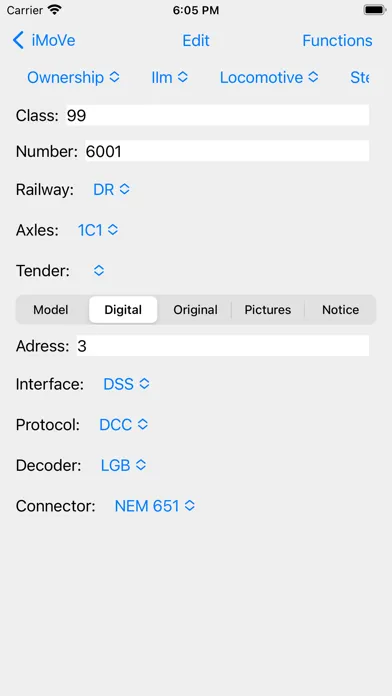392x696 pixels.
Task: Open the Ownership dropdown menu
Action: point(73,77)
